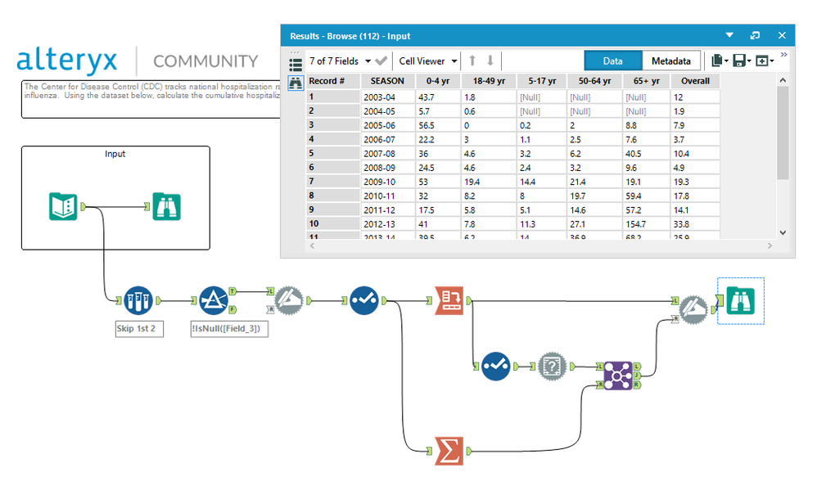Click the list view icon in Results
The image size is (817, 504).
[x=296, y=65]
